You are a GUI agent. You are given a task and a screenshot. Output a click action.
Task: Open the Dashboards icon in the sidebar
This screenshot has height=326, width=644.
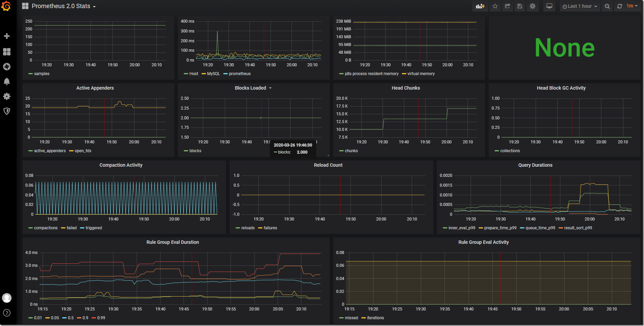(x=7, y=51)
